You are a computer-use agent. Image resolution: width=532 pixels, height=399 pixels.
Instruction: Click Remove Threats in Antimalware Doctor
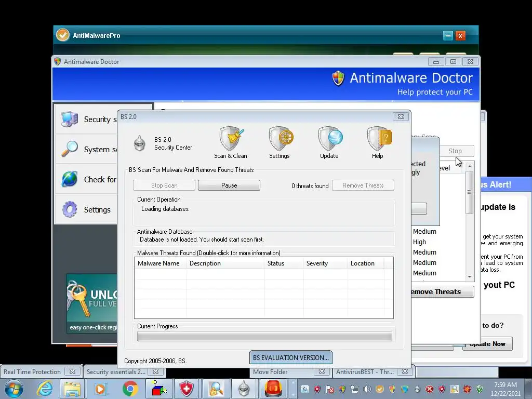443,292
